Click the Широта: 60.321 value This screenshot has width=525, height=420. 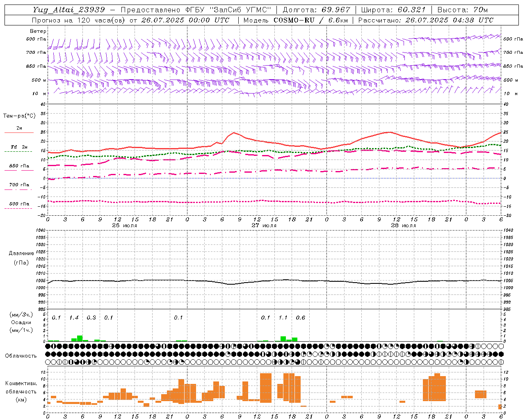[x=393, y=10]
